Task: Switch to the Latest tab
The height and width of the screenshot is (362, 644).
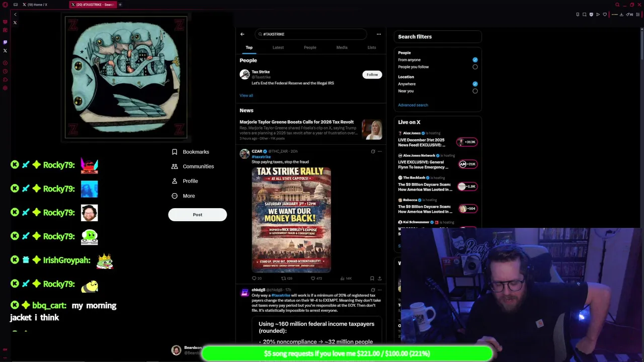Action: [x=278, y=47]
